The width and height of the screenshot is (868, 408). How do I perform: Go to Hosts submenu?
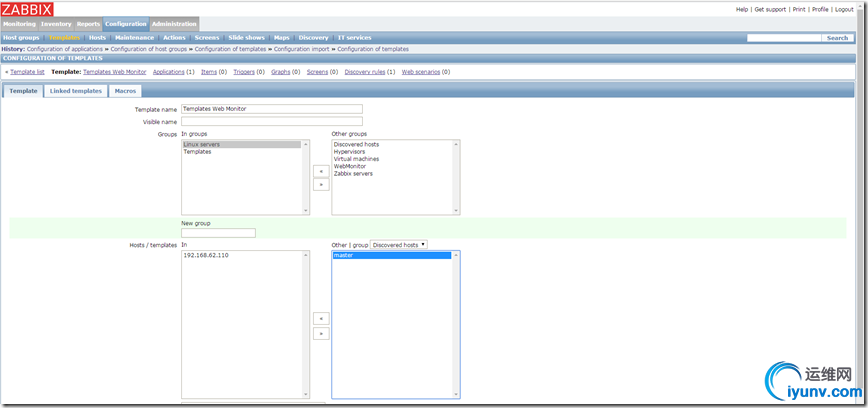coord(97,38)
